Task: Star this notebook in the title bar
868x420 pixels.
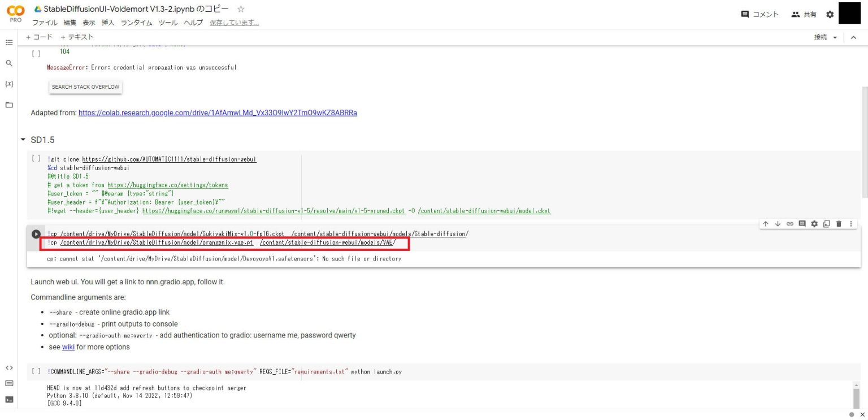Action: (241, 9)
